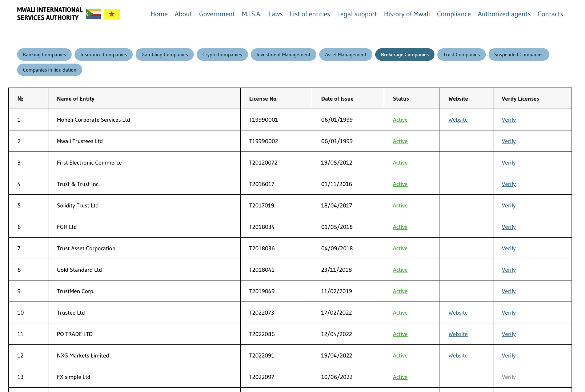Click Active status for FX simple Ltd
Viewport: 585px width, 392px height.
pyautogui.click(x=400, y=377)
